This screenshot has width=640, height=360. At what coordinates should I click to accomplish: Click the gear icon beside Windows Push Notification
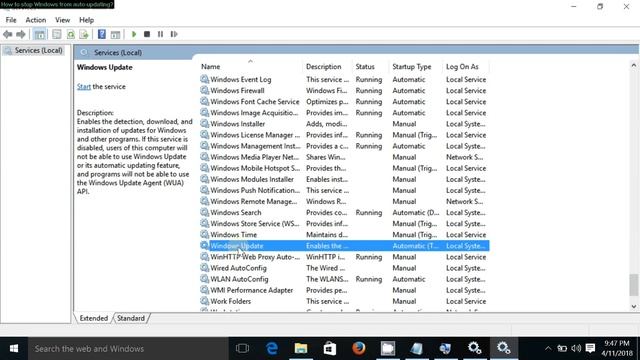[x=204, y=190]
